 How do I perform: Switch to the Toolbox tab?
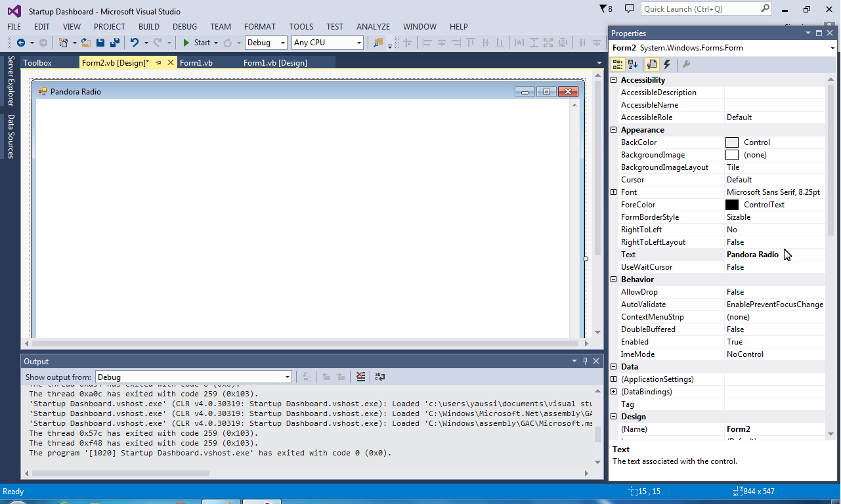click(x=37, y=62)
